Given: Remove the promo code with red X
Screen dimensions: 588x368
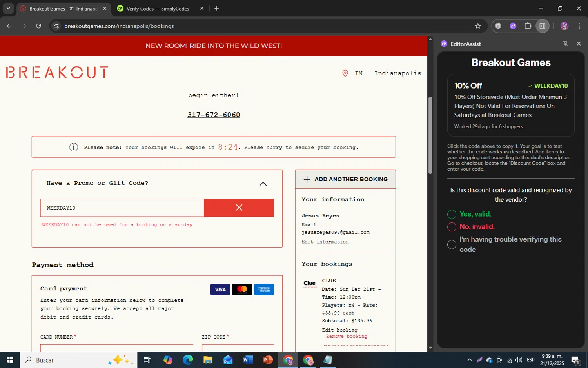Looking at the screenshot, I should pos(239,208).
